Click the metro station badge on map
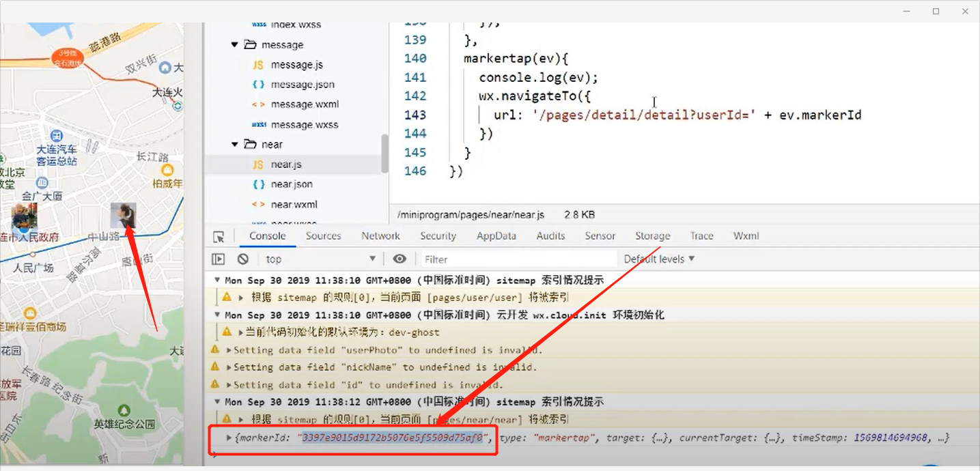 click(68, 58)
